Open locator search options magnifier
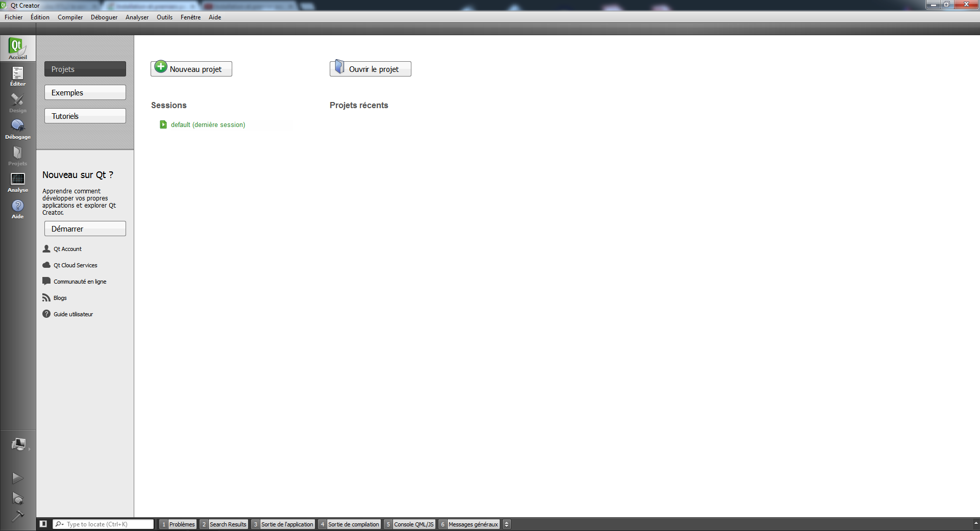The height and width of the screenshot is (531, 980). (x=59, y=524)
